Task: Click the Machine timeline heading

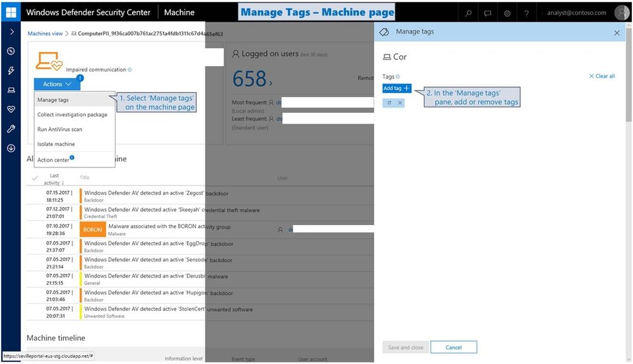Action: pos(56,338)
